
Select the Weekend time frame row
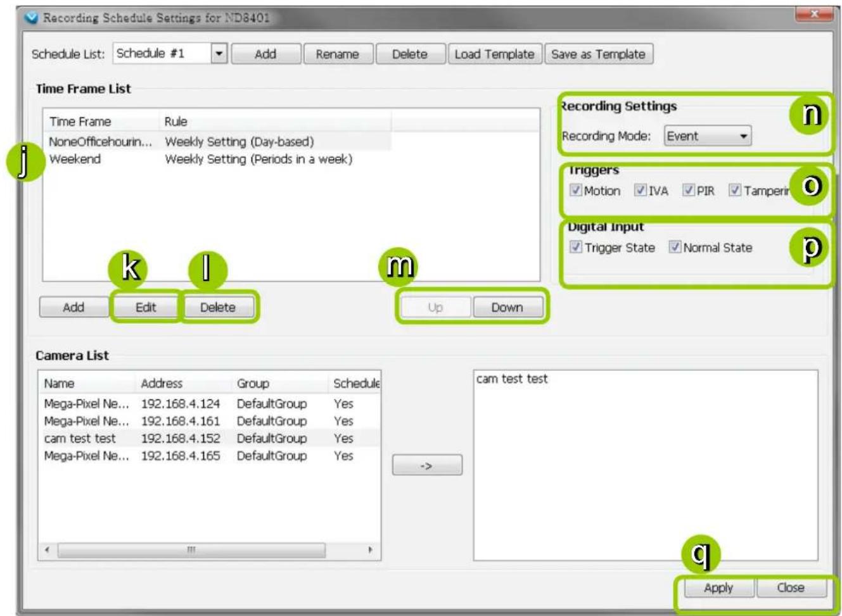(217, 159)
